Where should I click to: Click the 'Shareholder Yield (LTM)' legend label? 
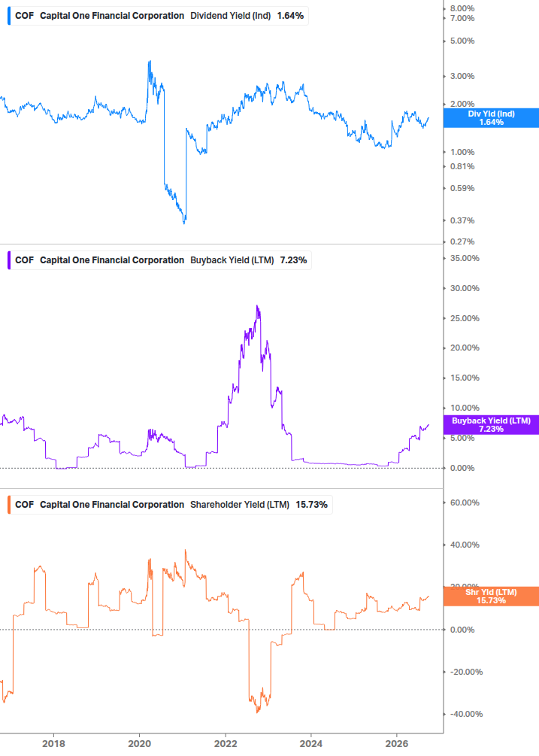(239, 505)
